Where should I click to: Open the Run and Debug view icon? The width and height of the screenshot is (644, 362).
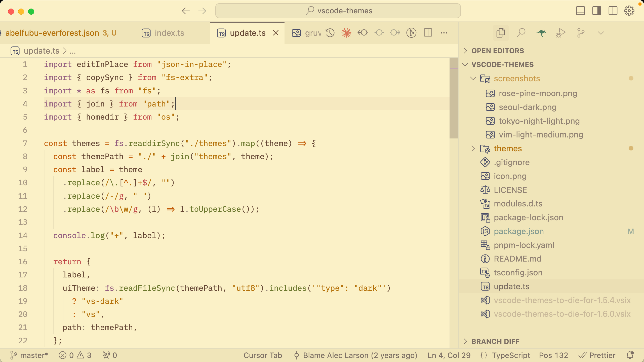(x=561, y=33)
